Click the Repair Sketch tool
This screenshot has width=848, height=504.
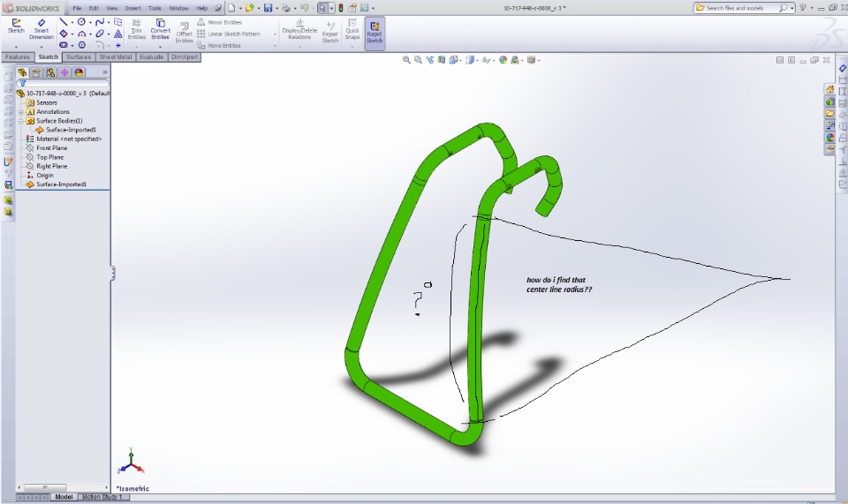329,33
